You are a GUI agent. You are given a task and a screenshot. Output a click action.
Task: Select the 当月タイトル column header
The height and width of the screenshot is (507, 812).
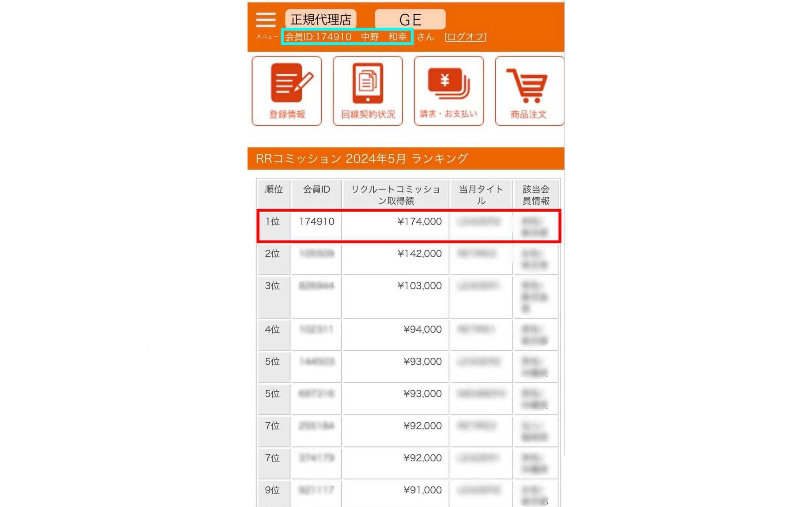481,195
